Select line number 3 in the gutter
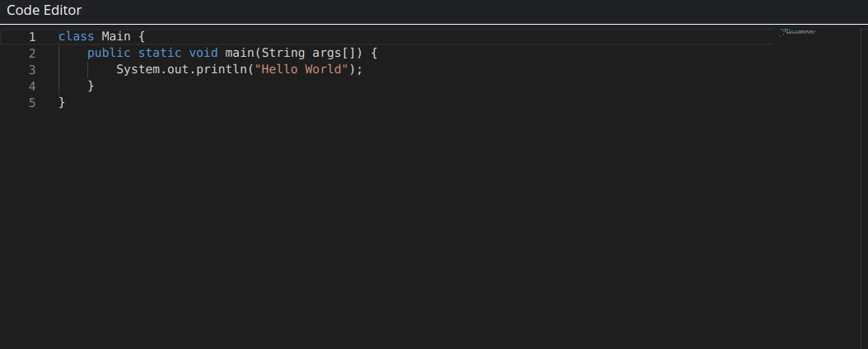 click(32, 70)
